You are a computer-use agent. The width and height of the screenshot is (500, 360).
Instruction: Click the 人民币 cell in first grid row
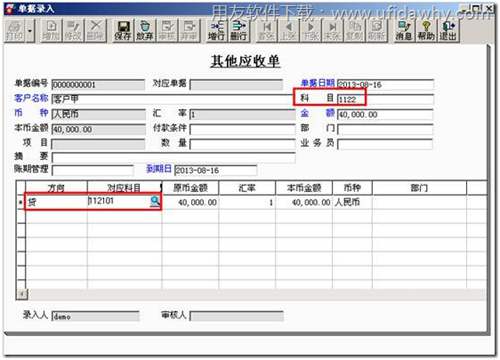(x=352, y=202)
